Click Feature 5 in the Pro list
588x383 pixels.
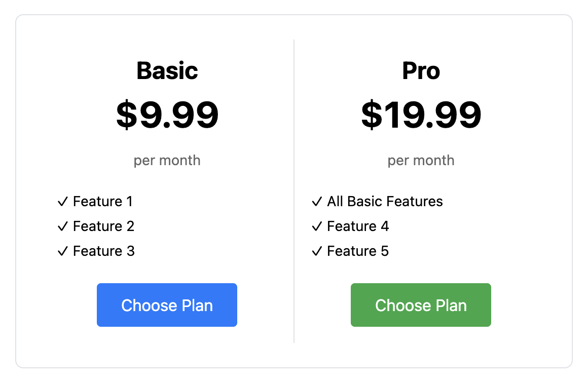click(358, 251)
